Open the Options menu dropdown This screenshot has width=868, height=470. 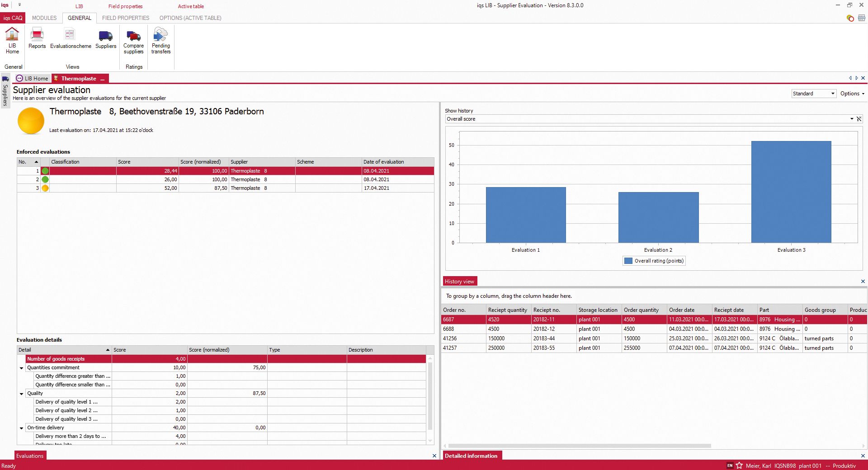[852, 94]
